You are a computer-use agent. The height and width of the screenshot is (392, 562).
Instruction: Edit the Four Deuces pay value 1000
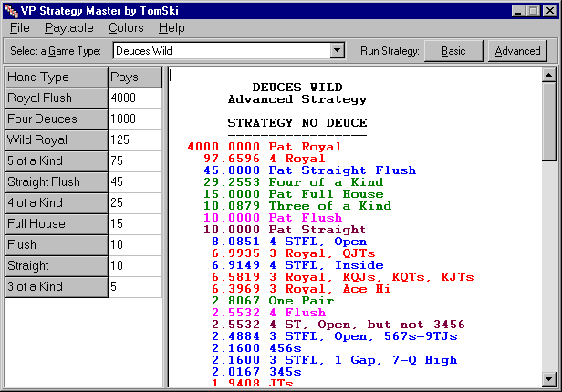click(135, 119)
